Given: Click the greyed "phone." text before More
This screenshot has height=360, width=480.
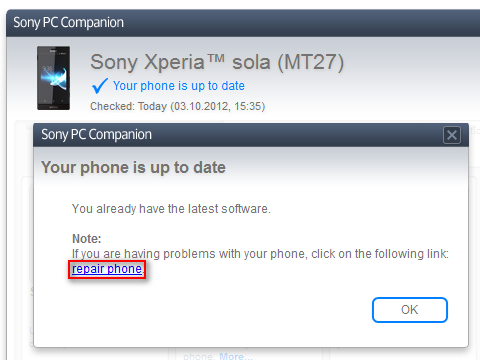Looking at the screenshot, I should click(200, 356).
